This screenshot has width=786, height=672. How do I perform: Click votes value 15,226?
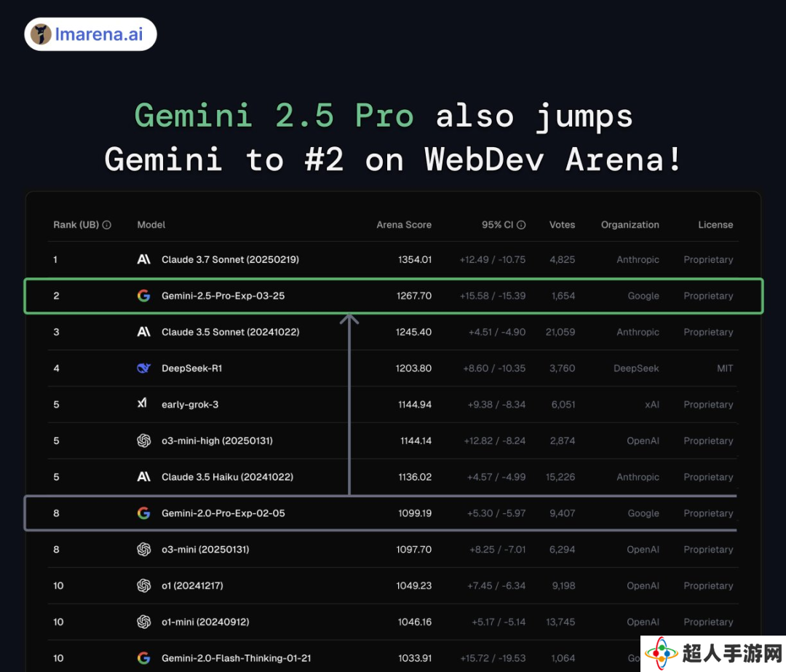pos(560,477)
